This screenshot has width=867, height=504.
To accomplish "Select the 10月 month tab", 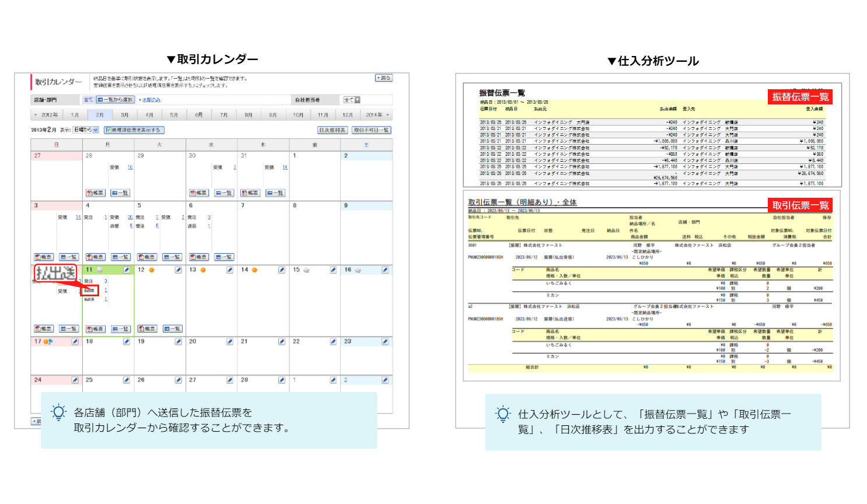I will pos(298,115).
